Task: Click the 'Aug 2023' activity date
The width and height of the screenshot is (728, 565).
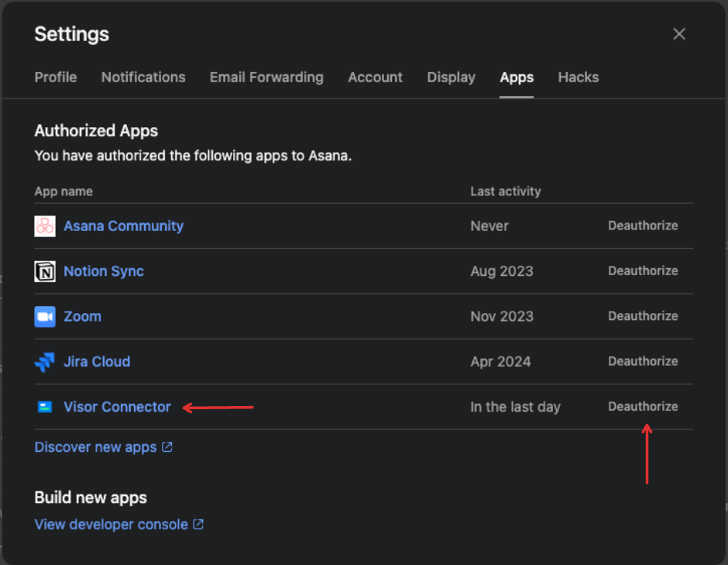Action: pyautogui.click(x=501, y=271)
